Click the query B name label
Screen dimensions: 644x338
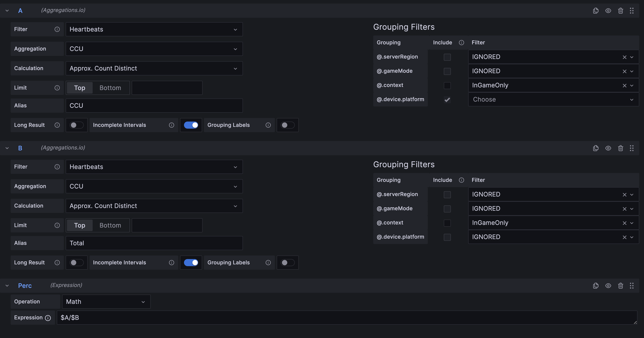coord(20,148)
